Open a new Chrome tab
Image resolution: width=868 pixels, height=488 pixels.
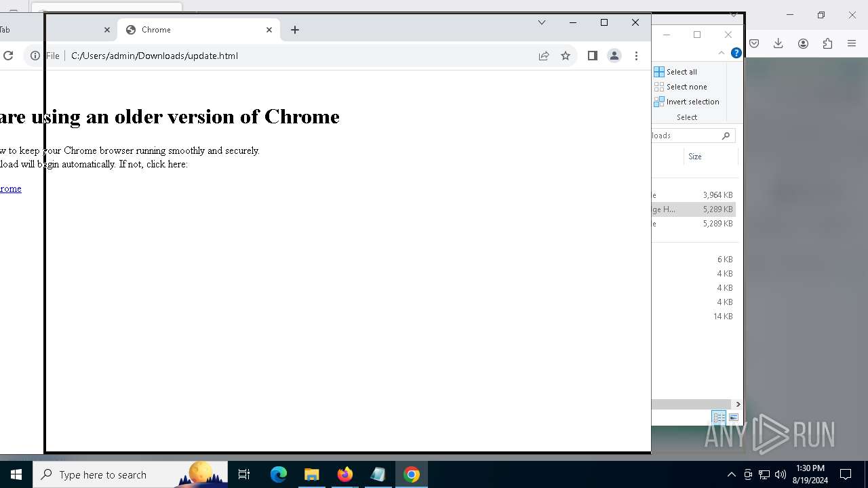tap(295, 30)
